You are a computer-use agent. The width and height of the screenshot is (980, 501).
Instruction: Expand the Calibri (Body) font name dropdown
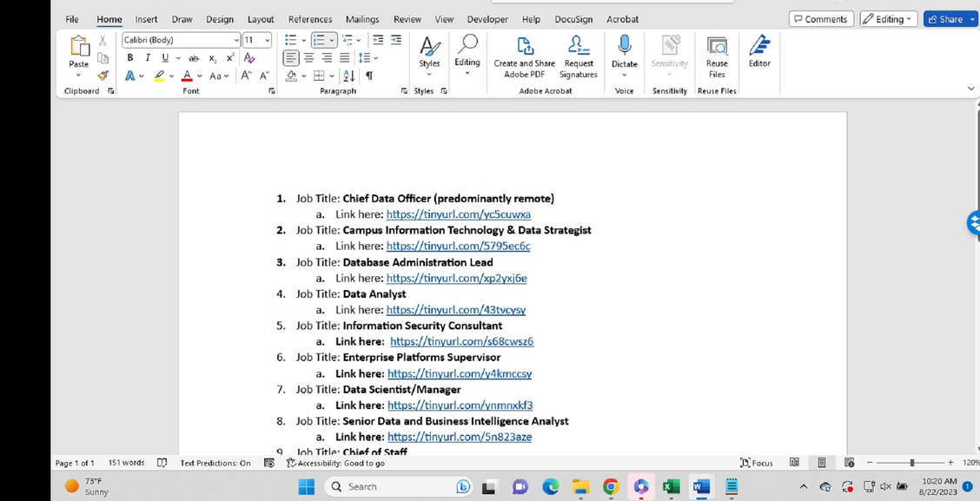[236, 40]
